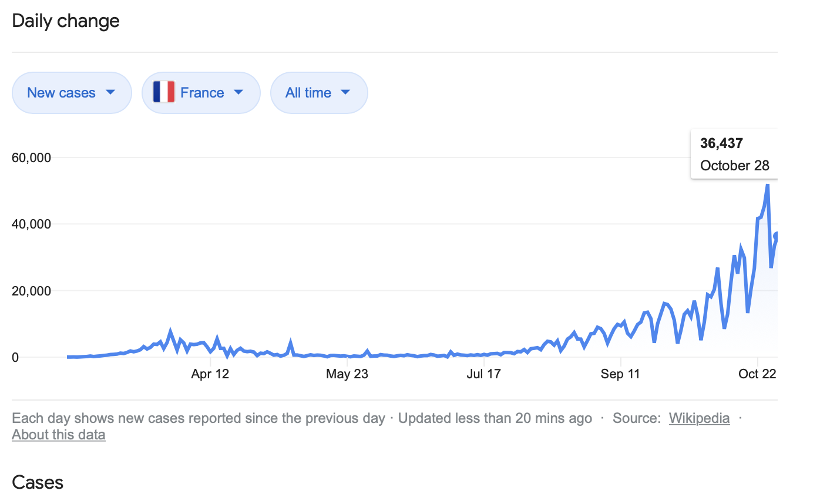The width and height of the screenshot is (820, 504).
Task: Click the Jul 17 axis label
Action: coord(483,374)
